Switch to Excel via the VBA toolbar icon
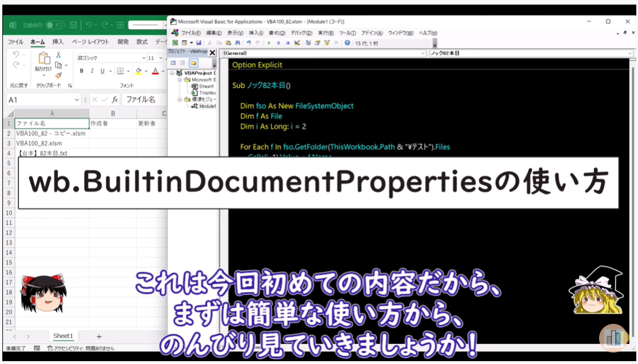 point(175,43)
